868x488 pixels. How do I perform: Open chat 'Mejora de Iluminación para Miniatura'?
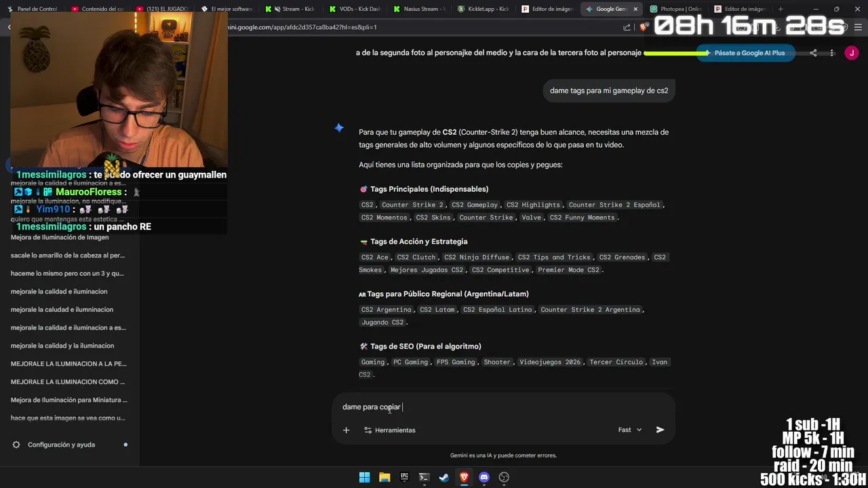68,400
